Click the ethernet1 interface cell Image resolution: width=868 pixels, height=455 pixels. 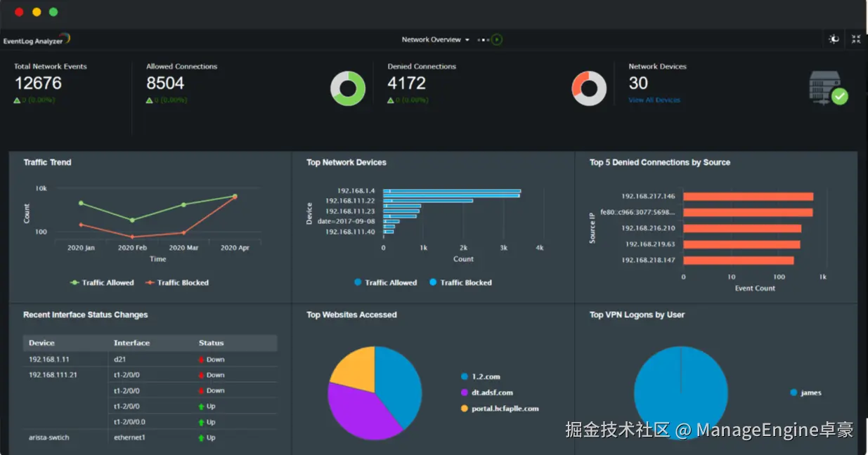pos(129,437)
